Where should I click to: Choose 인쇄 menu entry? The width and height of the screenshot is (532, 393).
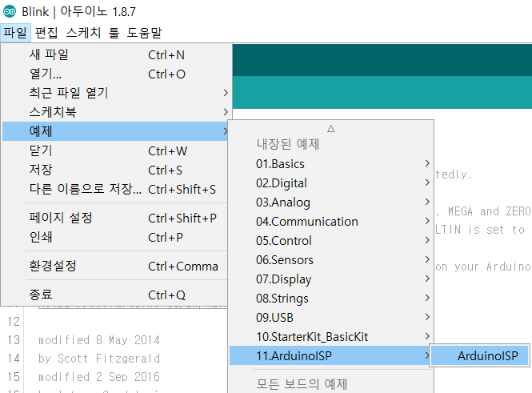click(x=114, y=237)
